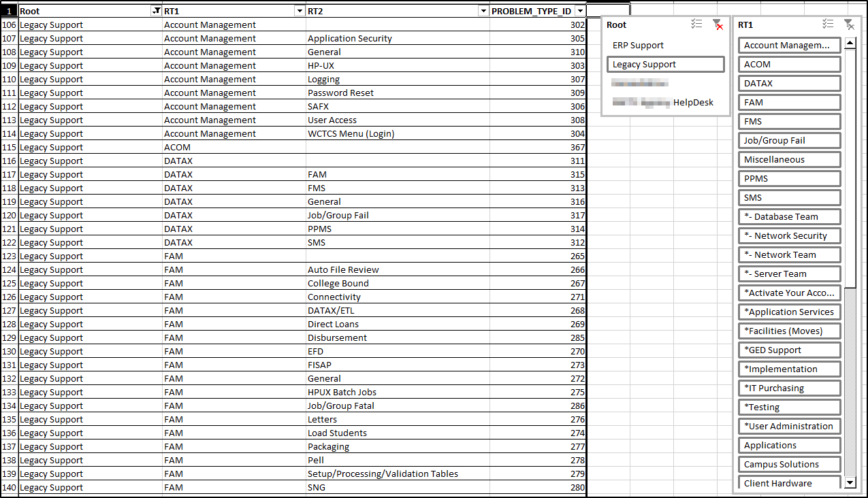Select User Administration in the RT1 slicer
The image size is (868, 498).
click(x=789, y=426)
